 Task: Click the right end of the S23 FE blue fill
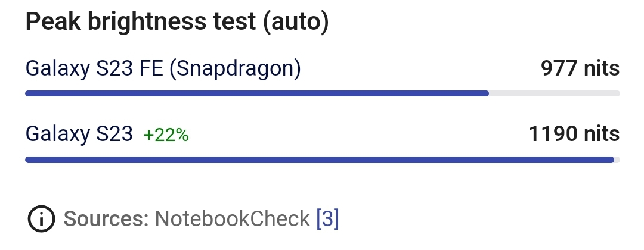pos(485,93)
